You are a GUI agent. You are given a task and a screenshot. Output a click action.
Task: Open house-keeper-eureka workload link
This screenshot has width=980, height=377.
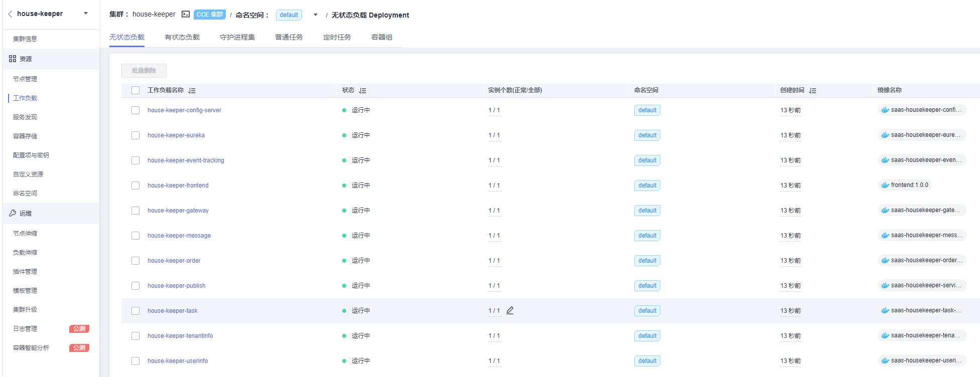pyautogui.click(x=176, y=135)
